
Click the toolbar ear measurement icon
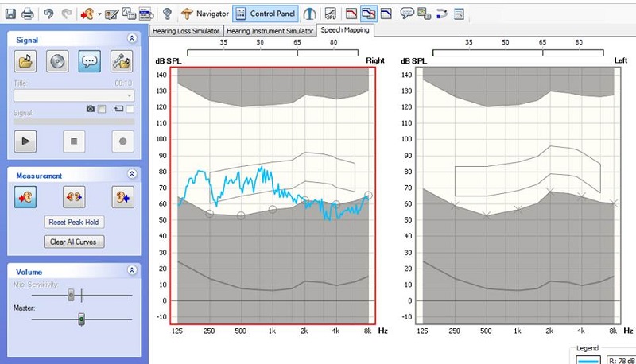[x=87, y=14]
